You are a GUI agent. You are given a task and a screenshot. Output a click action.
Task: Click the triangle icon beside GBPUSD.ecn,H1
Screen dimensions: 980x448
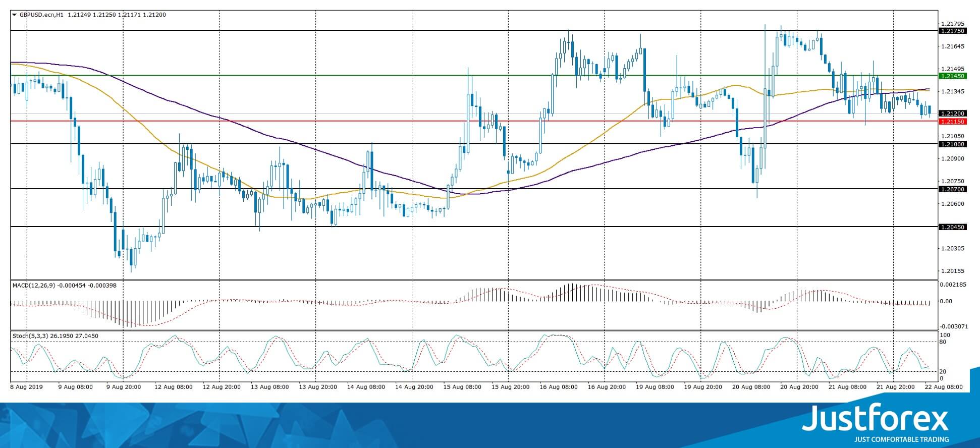coord(14,15)
